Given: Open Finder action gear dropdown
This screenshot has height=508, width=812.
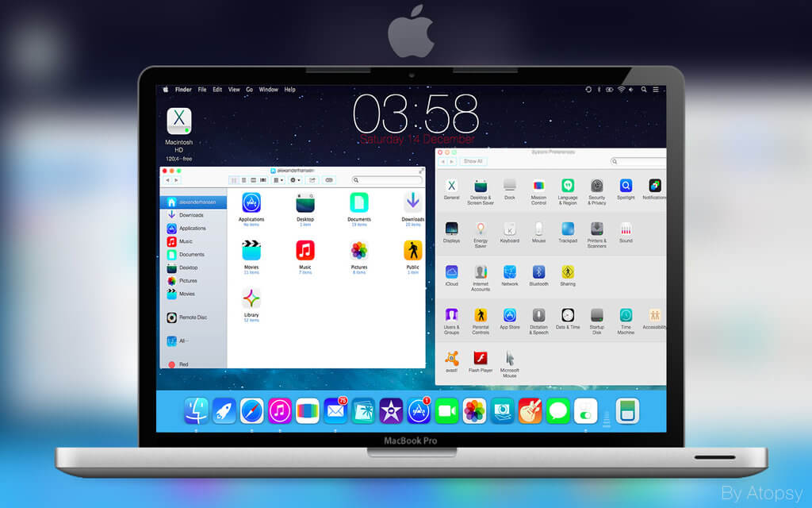Looking at the screenshot, I should pos(295,180).
